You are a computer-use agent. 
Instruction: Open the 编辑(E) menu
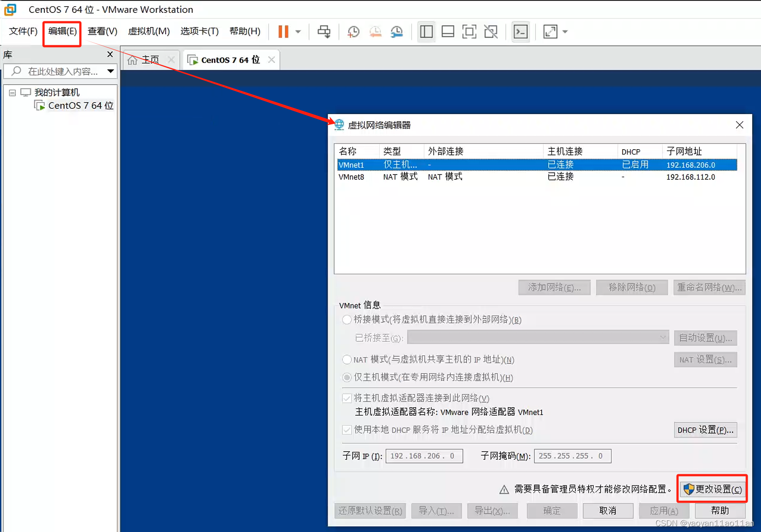[62, 32]
